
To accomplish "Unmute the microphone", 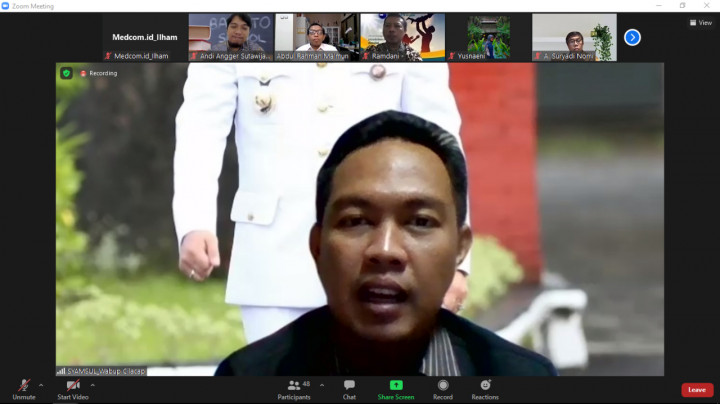I will 23,387.
